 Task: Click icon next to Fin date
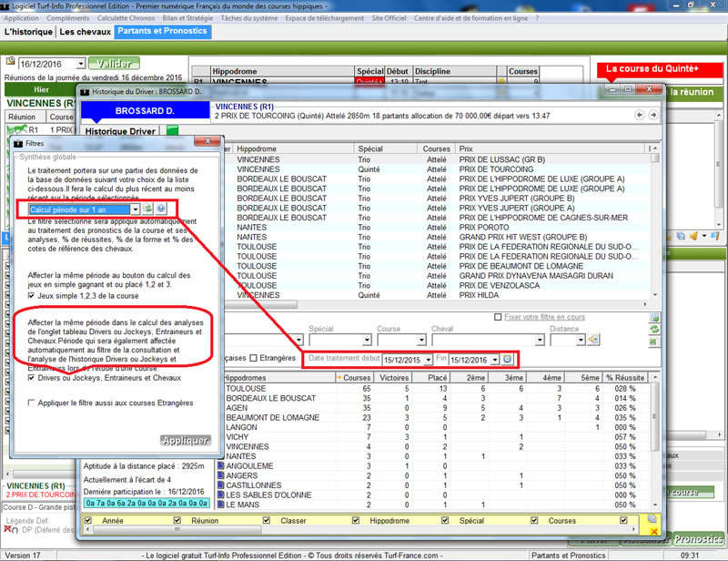coord(508,360)
